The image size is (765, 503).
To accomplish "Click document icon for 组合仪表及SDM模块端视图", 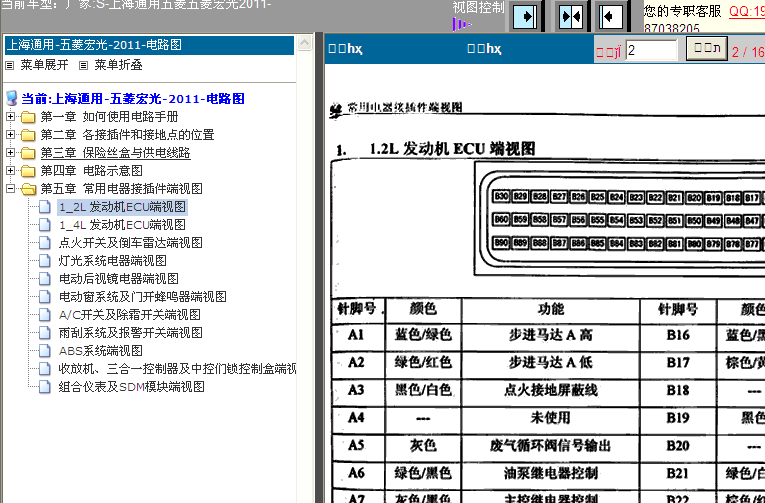I will pyautogui.click(x=45, y=387).
